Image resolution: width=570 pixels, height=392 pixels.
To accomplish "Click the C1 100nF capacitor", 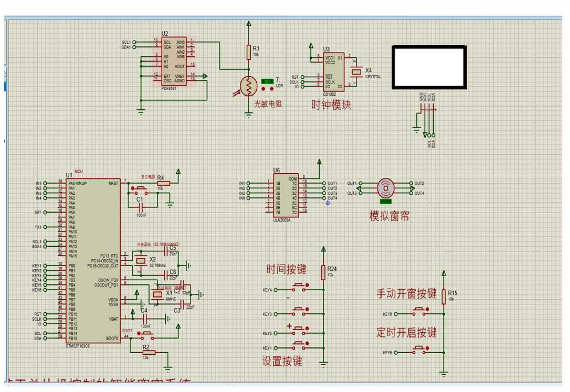I will [x=141, y=207].
